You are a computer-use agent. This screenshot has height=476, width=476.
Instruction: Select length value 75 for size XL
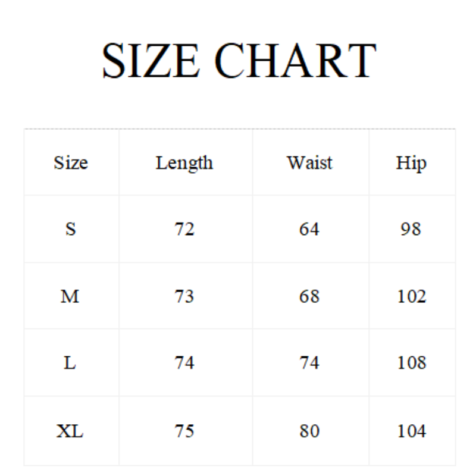[184, 431]
